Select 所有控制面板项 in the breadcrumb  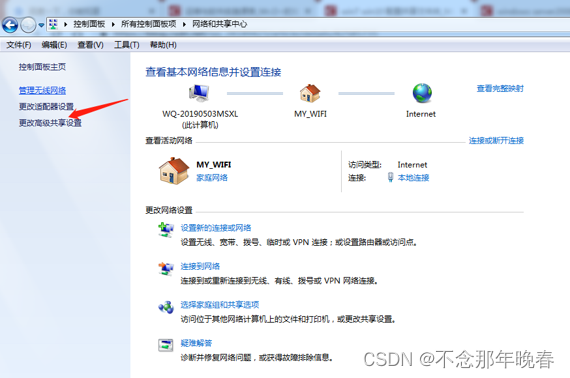148,24
